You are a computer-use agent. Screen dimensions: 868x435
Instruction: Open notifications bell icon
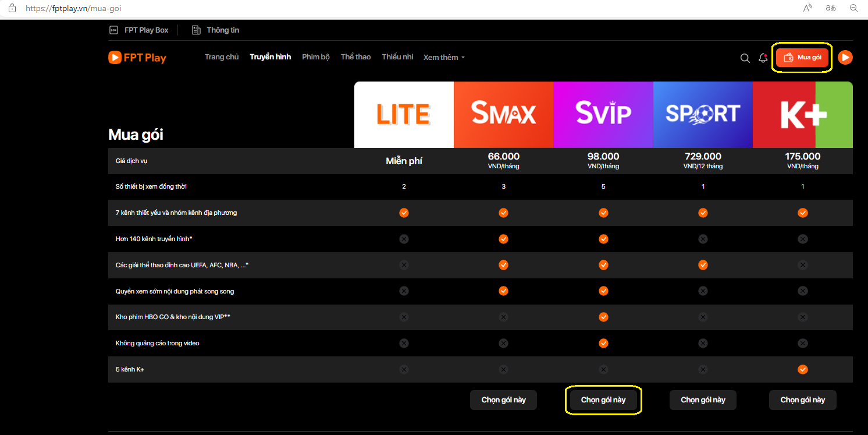[x=763, y=58]
